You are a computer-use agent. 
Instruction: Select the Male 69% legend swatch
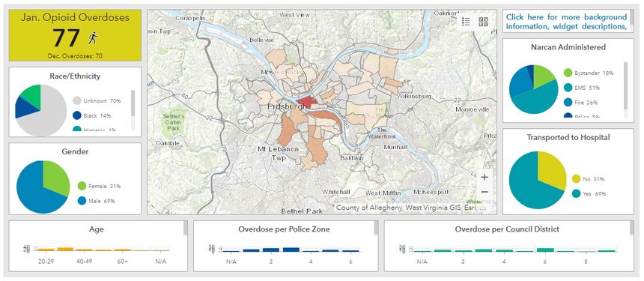pyautogui.click(x=82, y=201)
